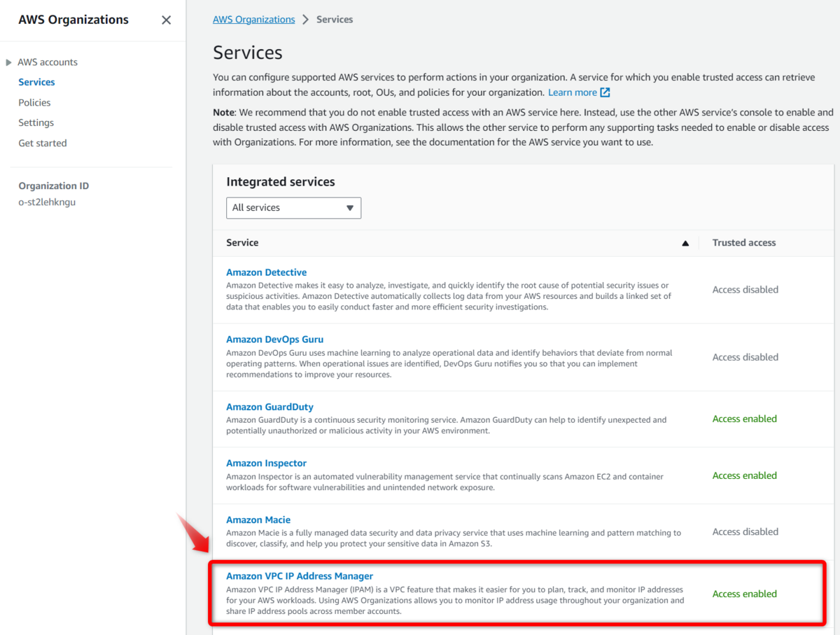Open the Amazon GuardDuty service link
The width and height of the screenshot is (840, 635).
269,407
